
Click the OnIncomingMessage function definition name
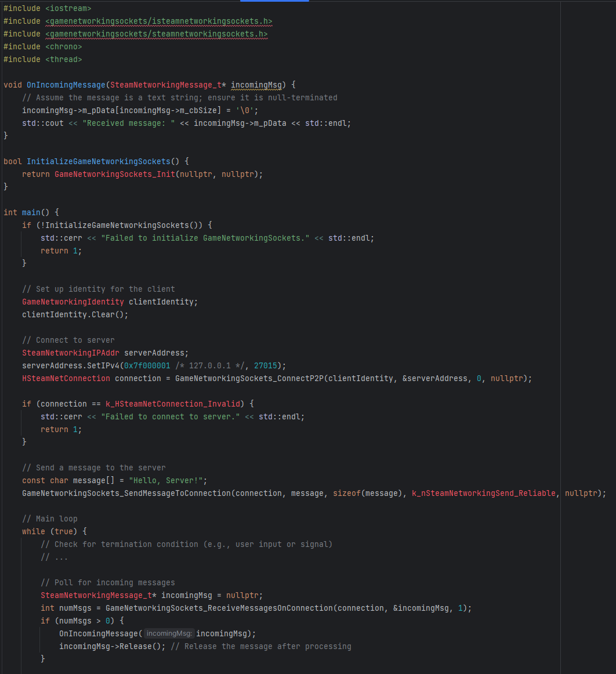click(66, 85)
